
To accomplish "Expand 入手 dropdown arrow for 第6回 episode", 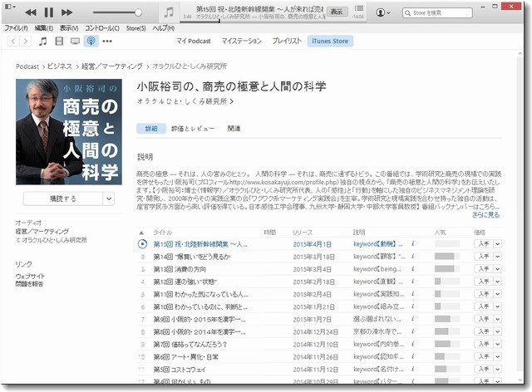I will click(x=498, y=357).
